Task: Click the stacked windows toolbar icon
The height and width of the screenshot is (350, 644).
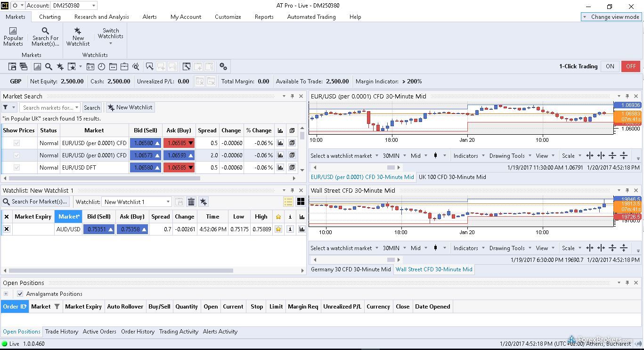Action: [23, 66]
